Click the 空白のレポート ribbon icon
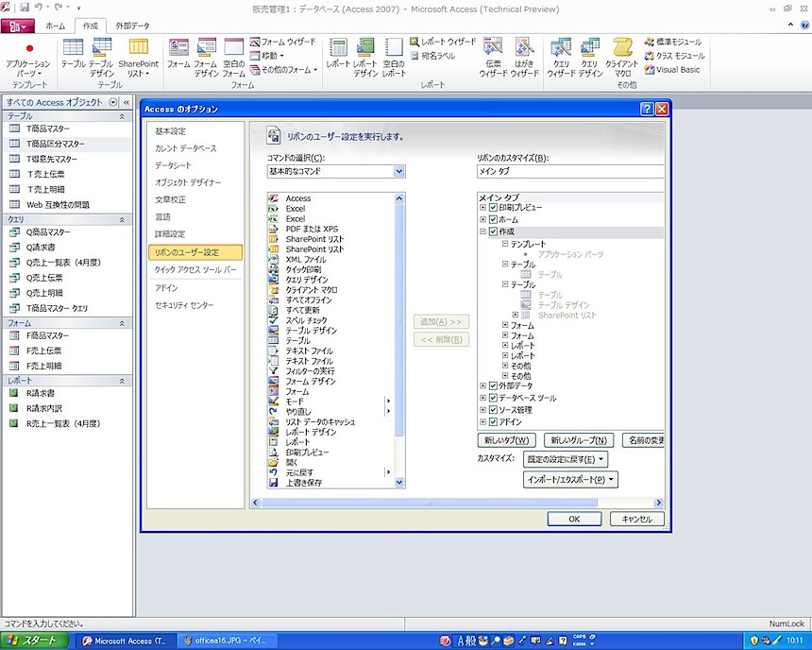This screenshot has height=650, width=812. (394, 58)
